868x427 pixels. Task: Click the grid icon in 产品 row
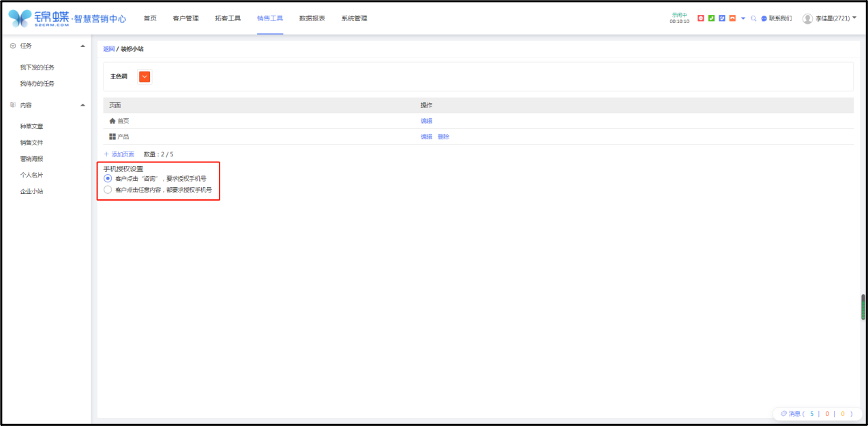112,136
